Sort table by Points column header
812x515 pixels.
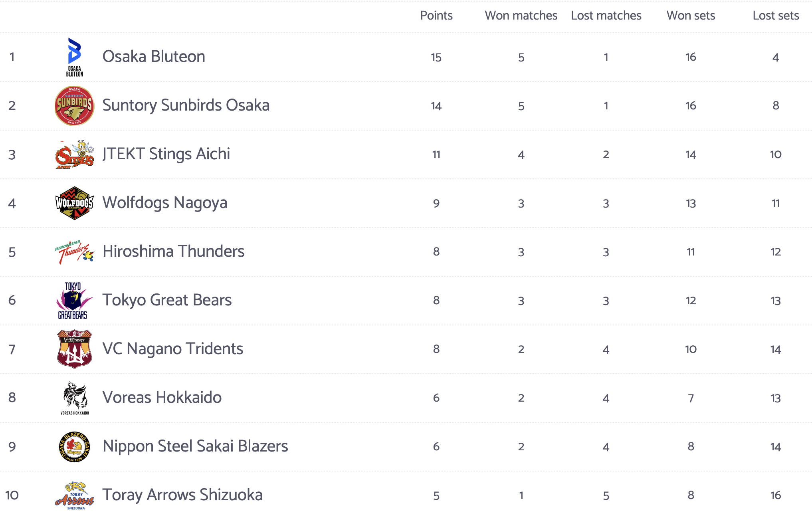(436, 16)
